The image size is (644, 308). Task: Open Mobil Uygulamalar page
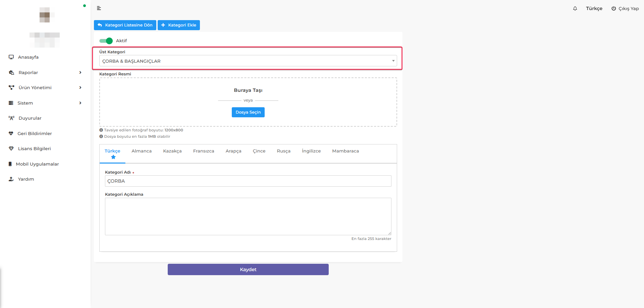[37, 164]
